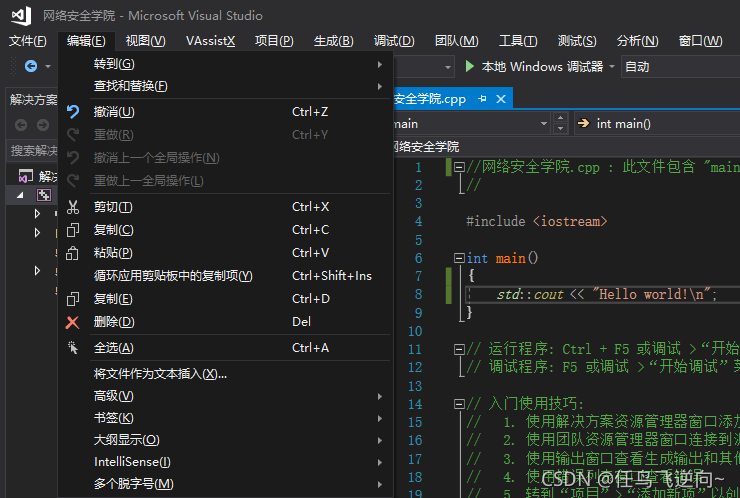Select 将文件作为文本插入(X)... entry
The image size is (740, 498).
click(226, 374)
